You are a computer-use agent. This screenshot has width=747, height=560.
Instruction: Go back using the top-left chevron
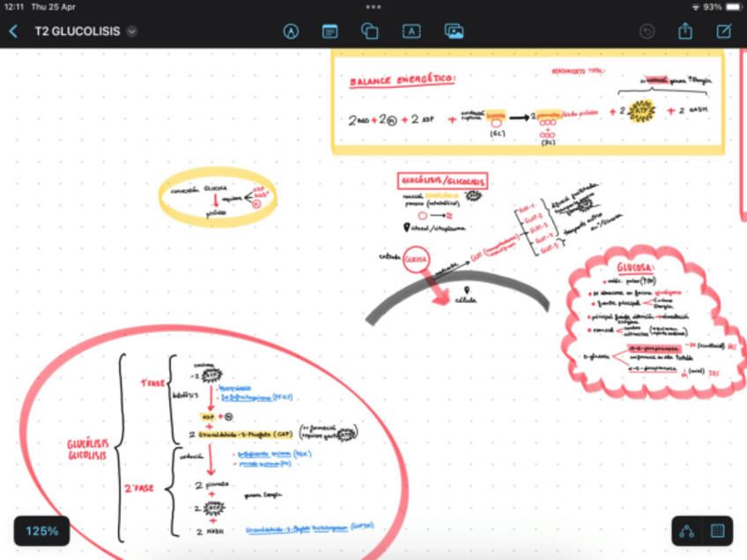tap(13, 32)
